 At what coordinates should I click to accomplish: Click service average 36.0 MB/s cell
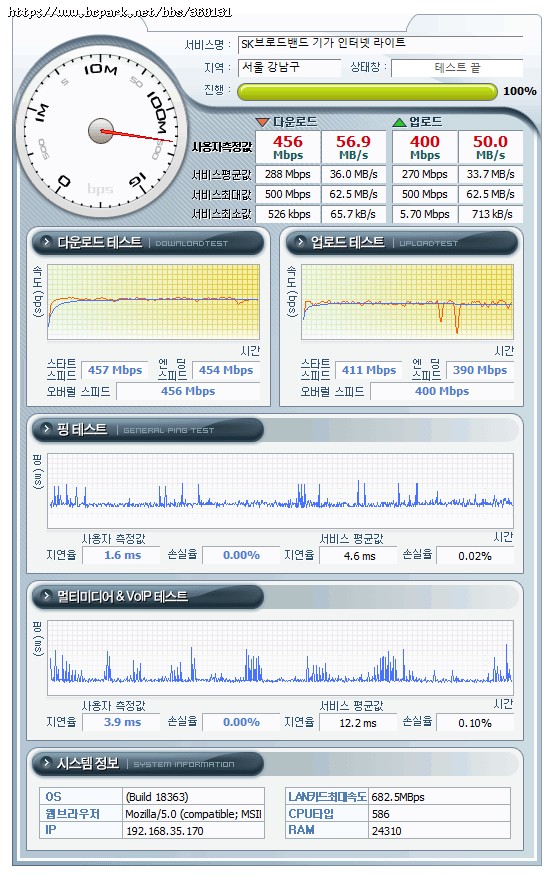[353, 174]
